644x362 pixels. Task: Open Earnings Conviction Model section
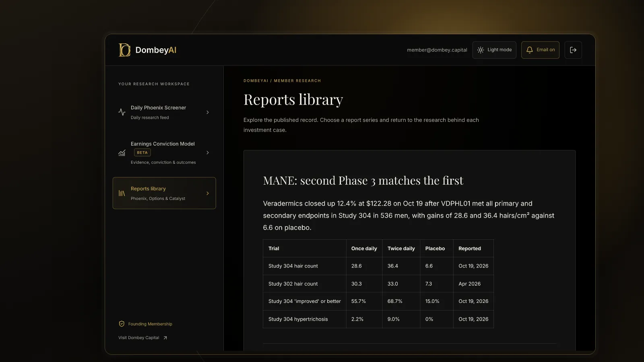[x=164, y=152]
